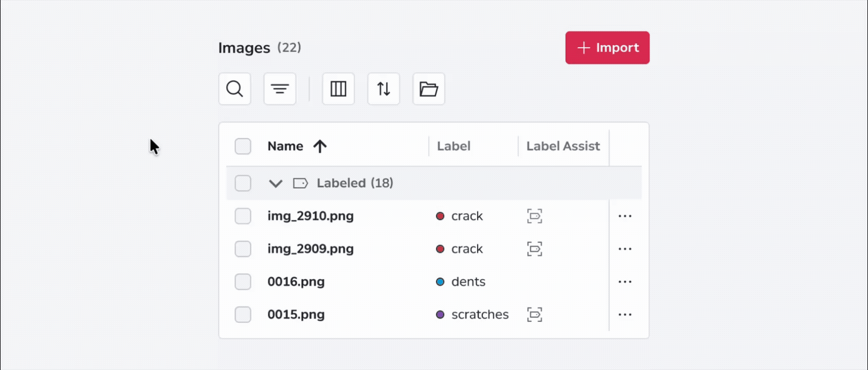Click the crack label of img_2909.png

tap(467, 249)
